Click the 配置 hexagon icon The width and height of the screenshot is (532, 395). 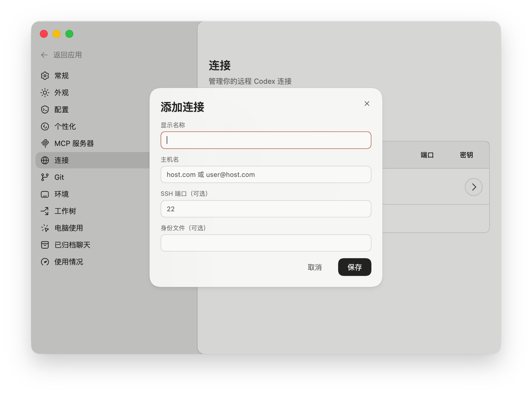[45, 110]
